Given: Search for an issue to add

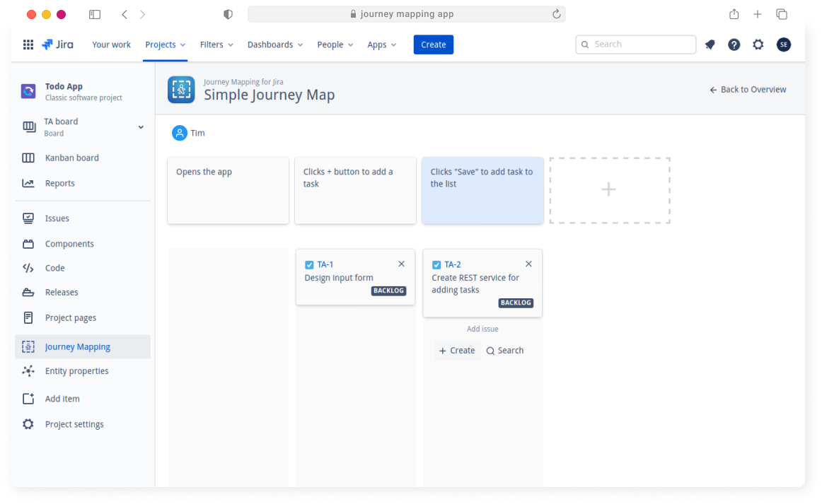Looking at the screenshot, I should [505, 351].
